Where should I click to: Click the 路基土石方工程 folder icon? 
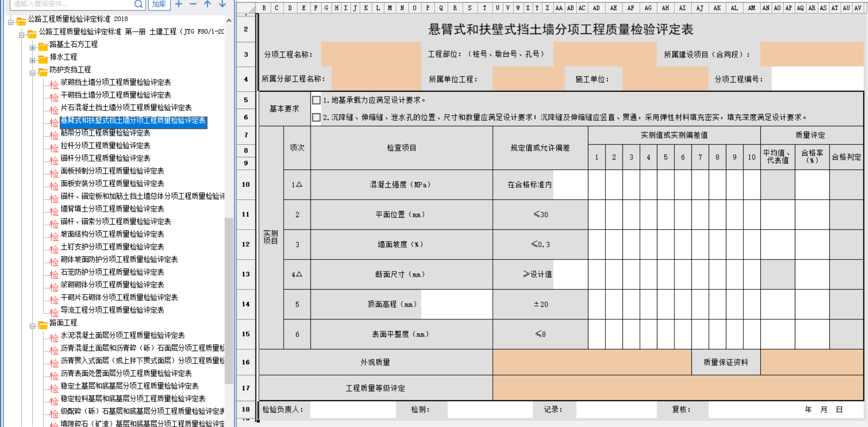pos(43,46)
